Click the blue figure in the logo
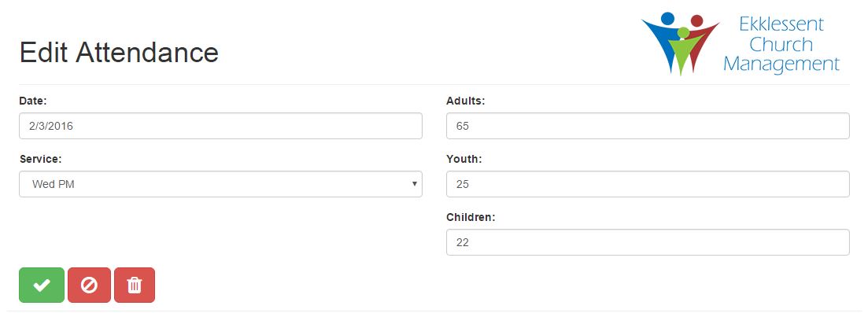 click(664, 40)
